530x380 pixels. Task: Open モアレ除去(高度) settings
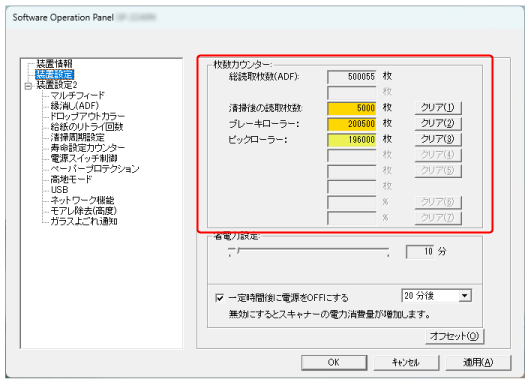point(83,211)
